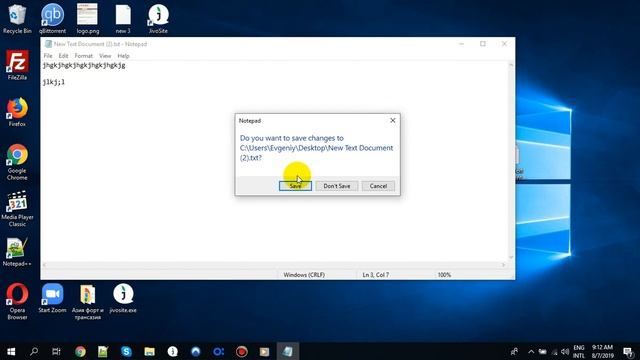Select the logo.png file on desktop
The height and width of the screenshot is (360, 640).
click(x=88, y=19)
